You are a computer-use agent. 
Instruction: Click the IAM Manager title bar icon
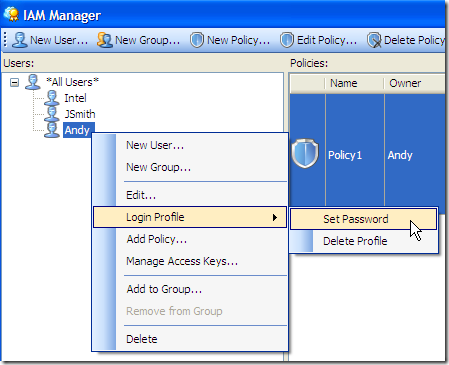point(11,14)
